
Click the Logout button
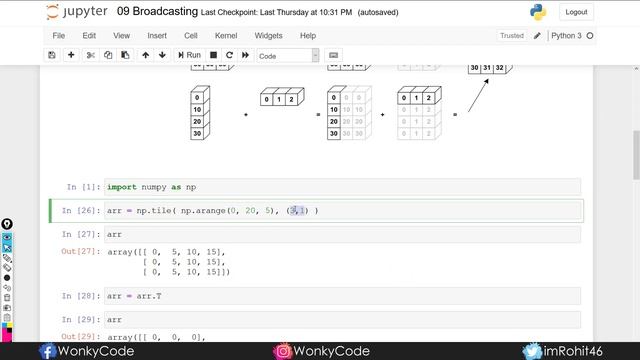click(x=576, y=12)
